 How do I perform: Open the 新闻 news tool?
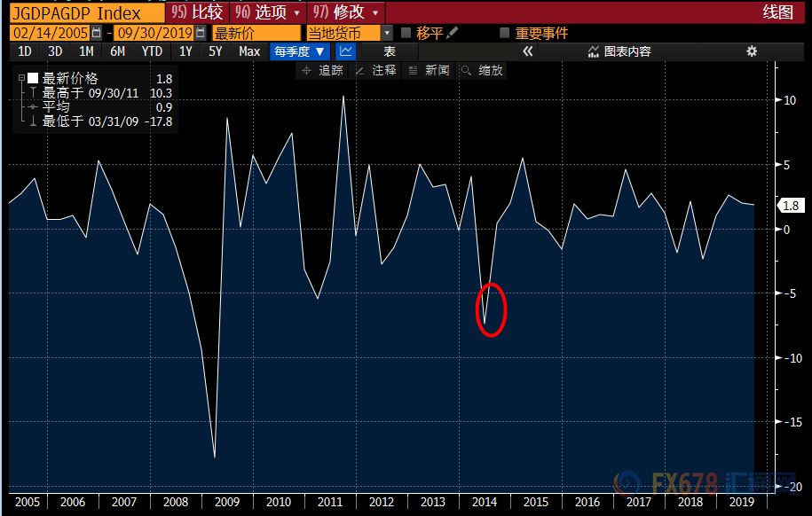coord(430,70)
